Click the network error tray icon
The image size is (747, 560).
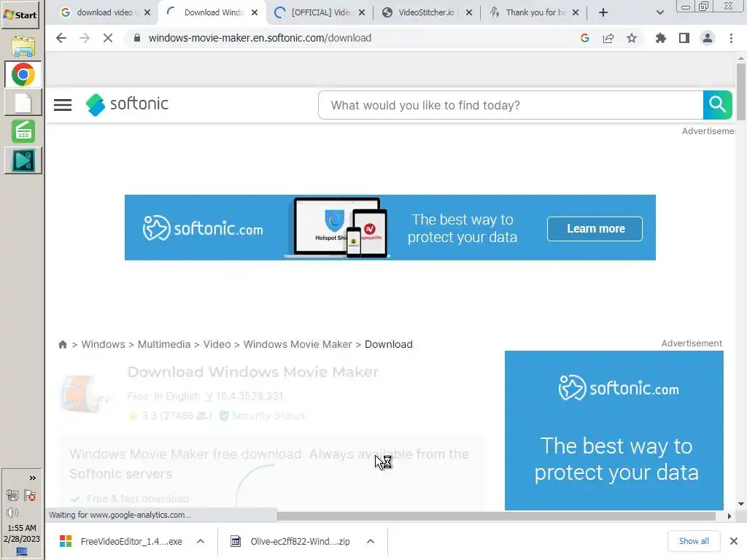[x=30, y=495]
